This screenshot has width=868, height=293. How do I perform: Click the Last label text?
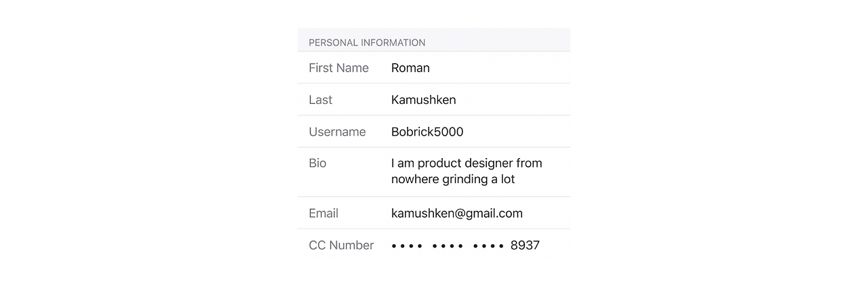tap(320, 100)
